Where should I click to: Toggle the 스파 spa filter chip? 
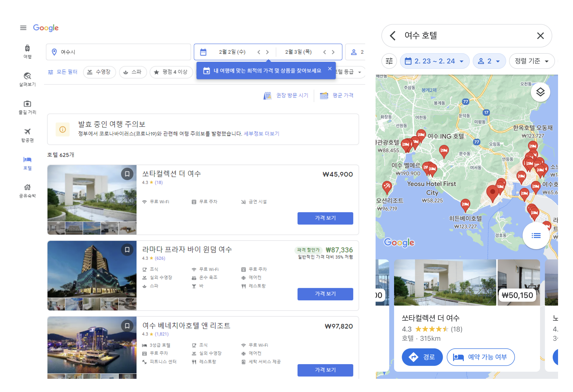coord(133,72)
